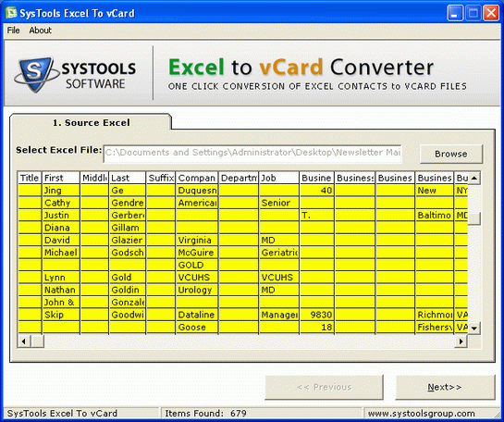The height and width of the screenshot is (422, 504).
Task: Click the vertical scrollbar thumb
Action: point(474,218)
